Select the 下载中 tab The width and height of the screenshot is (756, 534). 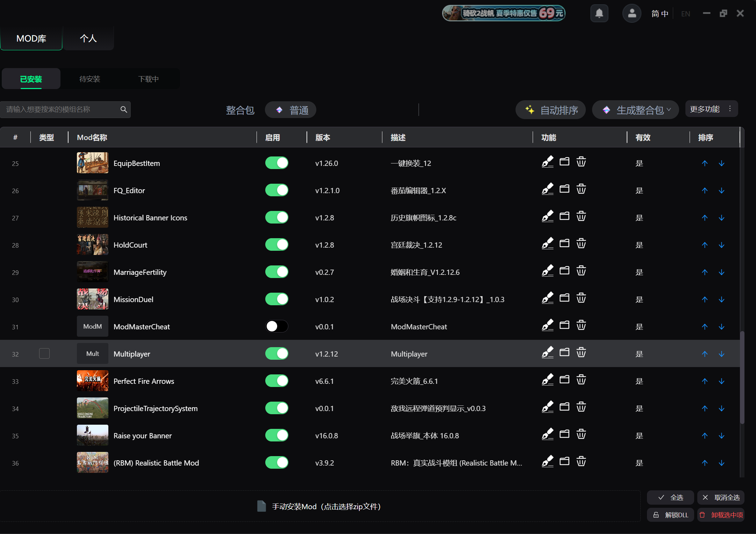coord(149,79)
